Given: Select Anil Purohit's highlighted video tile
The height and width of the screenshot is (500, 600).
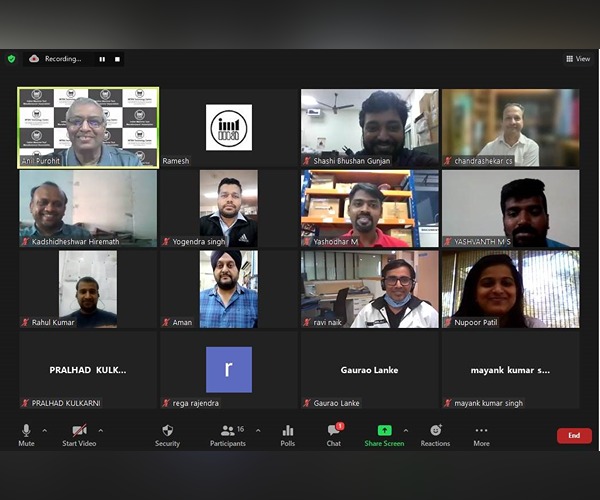Looking at the screenshot, I should (x=88, y=127).
